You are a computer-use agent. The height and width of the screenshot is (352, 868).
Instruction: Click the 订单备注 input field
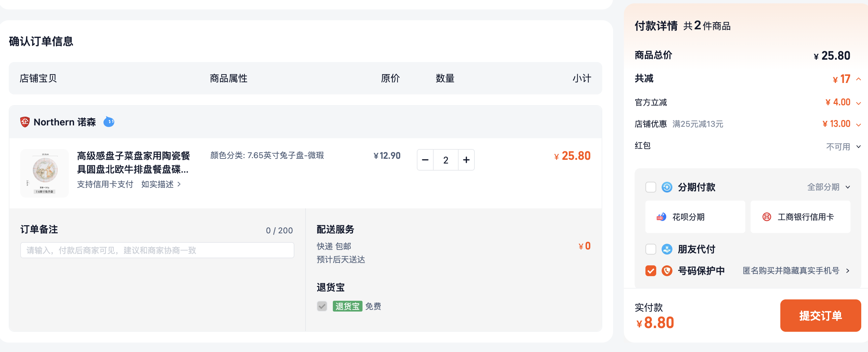click(157, 250)
